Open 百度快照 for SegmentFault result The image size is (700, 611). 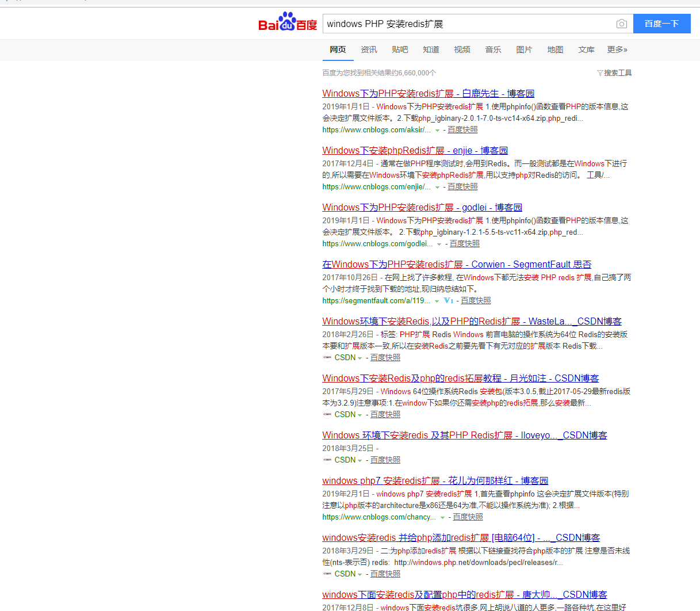476,301
